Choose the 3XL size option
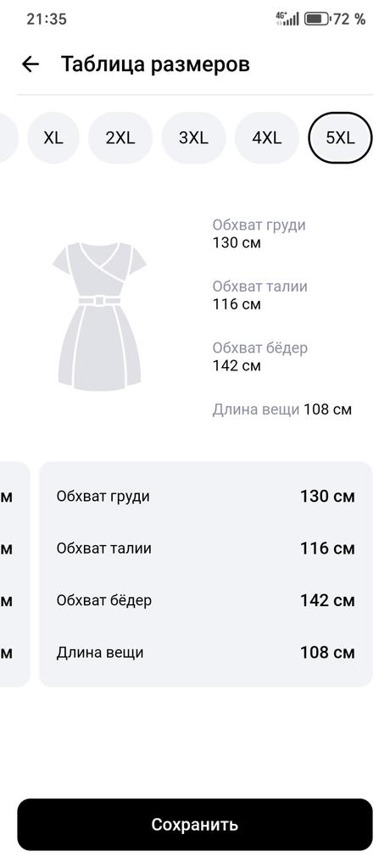The height and width of the screenshot is (868, 390). [193, 138]
